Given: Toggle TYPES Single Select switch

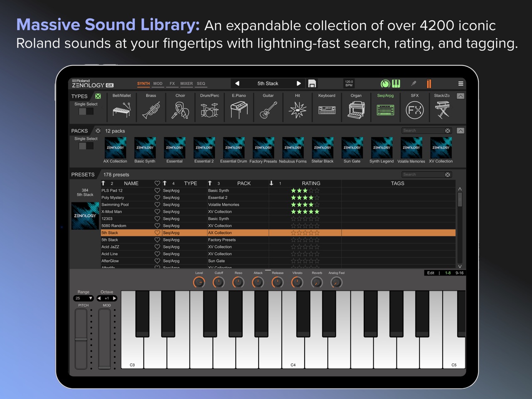Looking at the screenshot, I should [x=86, y=111].
